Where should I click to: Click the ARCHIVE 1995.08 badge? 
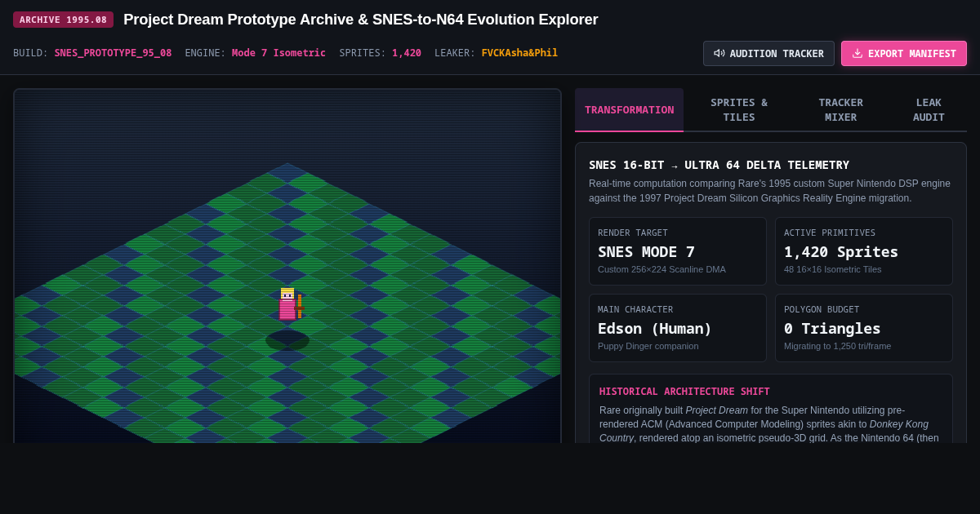[x=63, y=20]
